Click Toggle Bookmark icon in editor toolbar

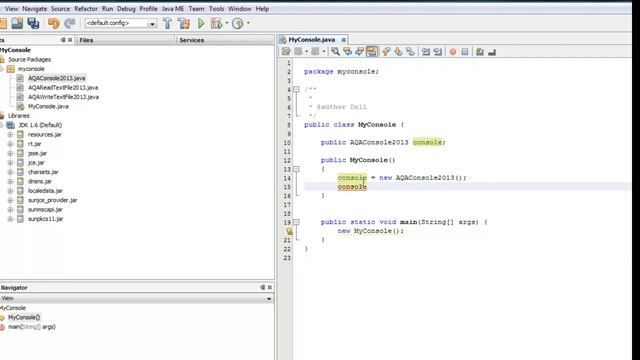[x=410, y=51]
